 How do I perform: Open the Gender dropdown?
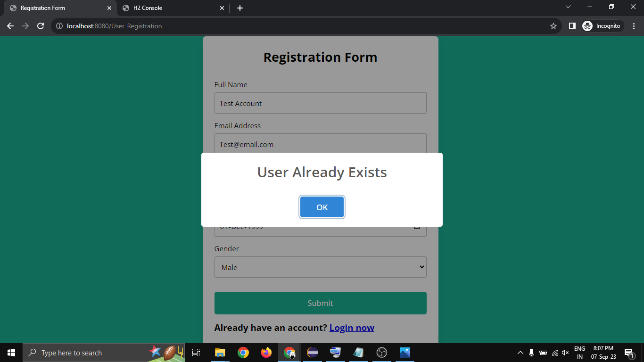pyautogui.click(x=321, y=267)
